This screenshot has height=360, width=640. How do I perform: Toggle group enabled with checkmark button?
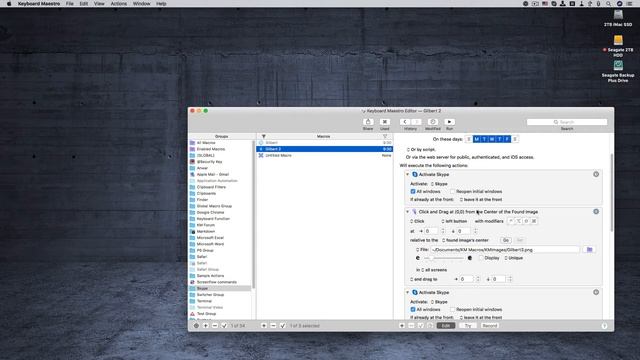click(x=224, y=326)
